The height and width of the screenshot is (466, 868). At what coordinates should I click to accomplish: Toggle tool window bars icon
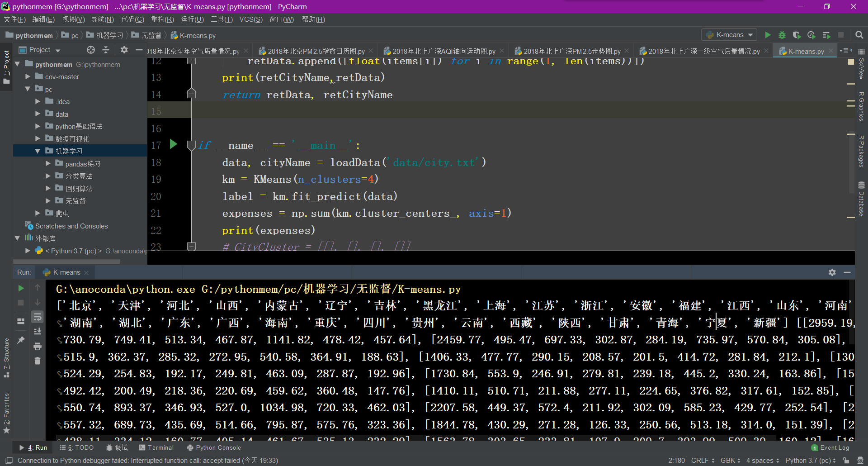(x=9, y=461)
